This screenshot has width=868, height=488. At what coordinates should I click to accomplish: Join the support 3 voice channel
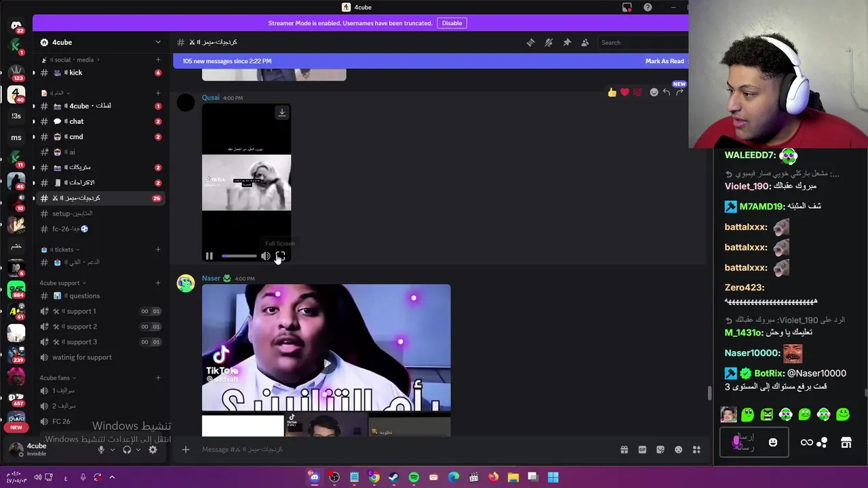coord(100,342)
